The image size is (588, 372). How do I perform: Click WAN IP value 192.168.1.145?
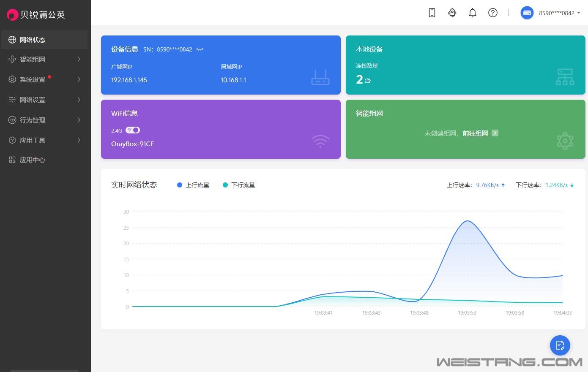click(129, 80)
